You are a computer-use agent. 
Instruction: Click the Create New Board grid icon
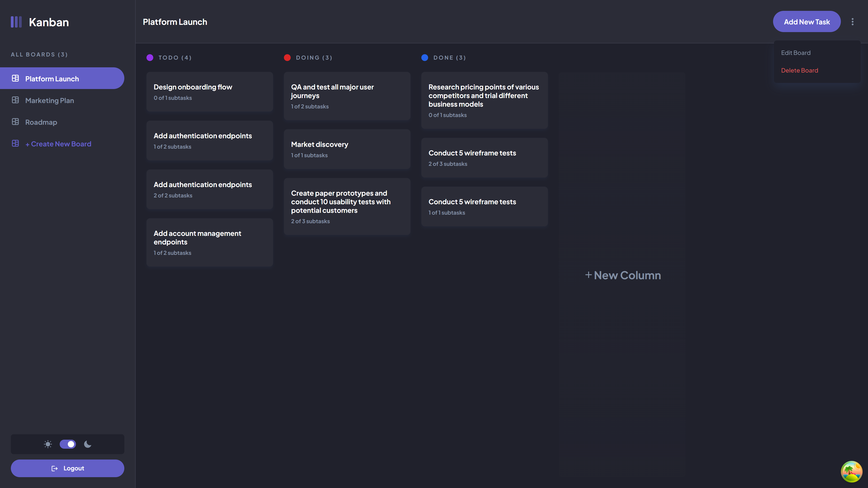[16, 143]
